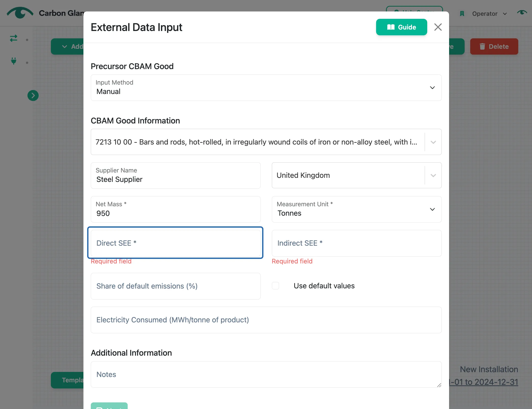Click the installation date range link

(484, 382)
